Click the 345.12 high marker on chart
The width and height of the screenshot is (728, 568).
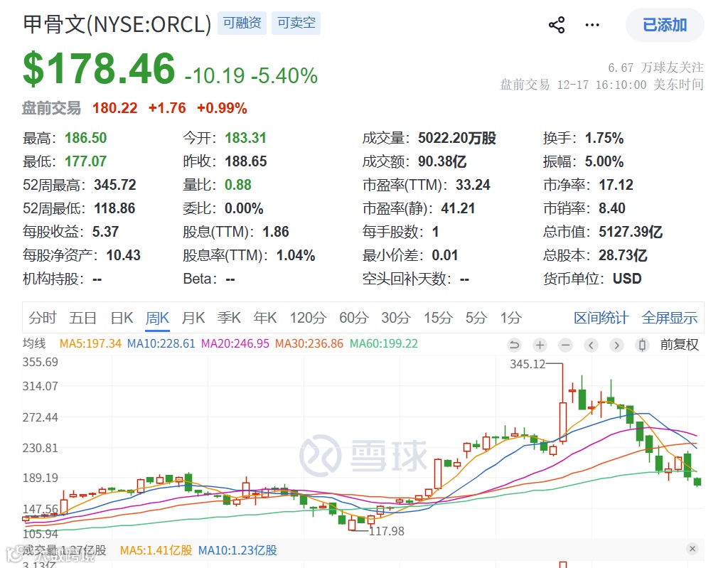tap(528, 364)
